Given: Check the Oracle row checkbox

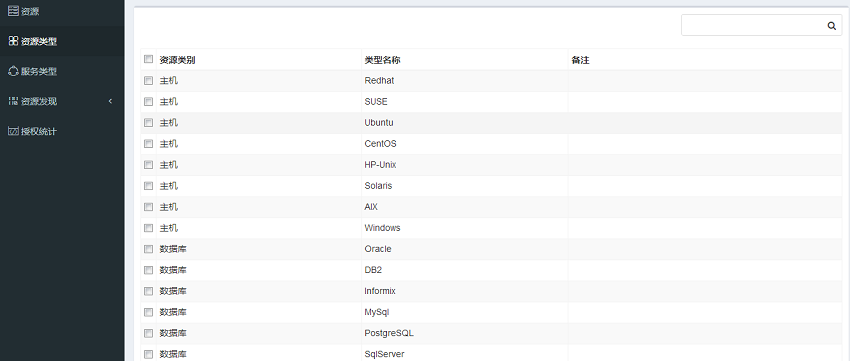Looking at the screenshot, I should coord(148,249).
